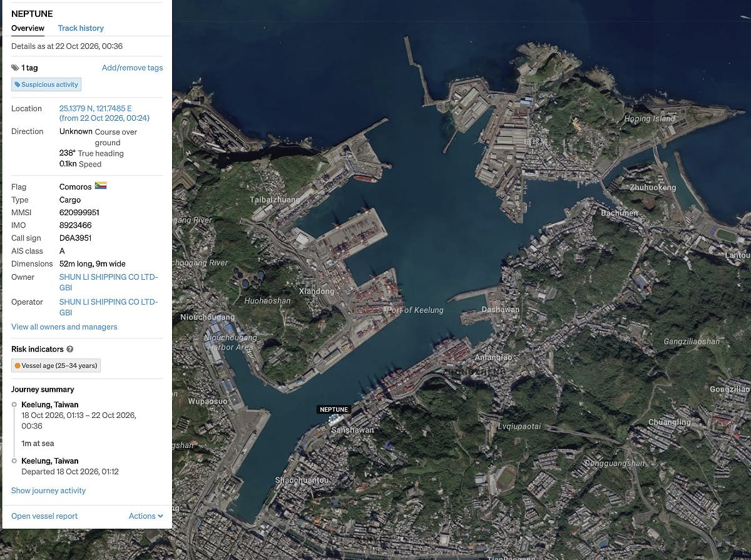This screenshot has width=751, height=560.
Task: Click the Risk indicators help icon
Action: (70, 349)
